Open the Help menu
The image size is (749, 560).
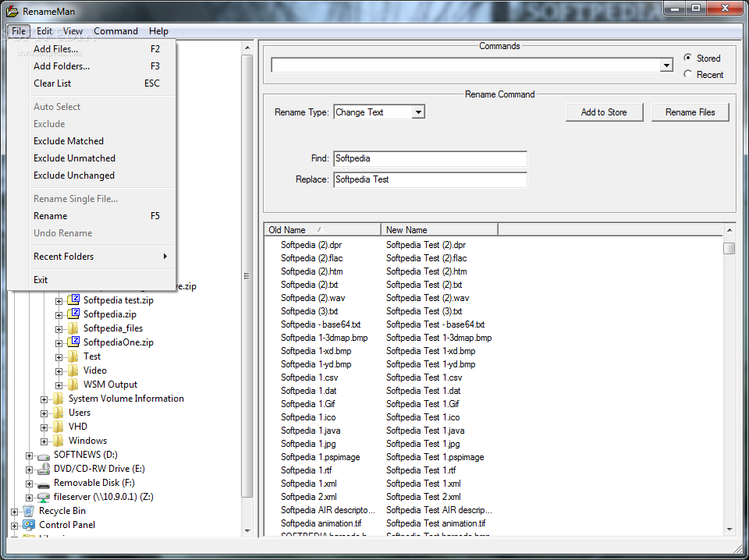click(x=158, y=31)
